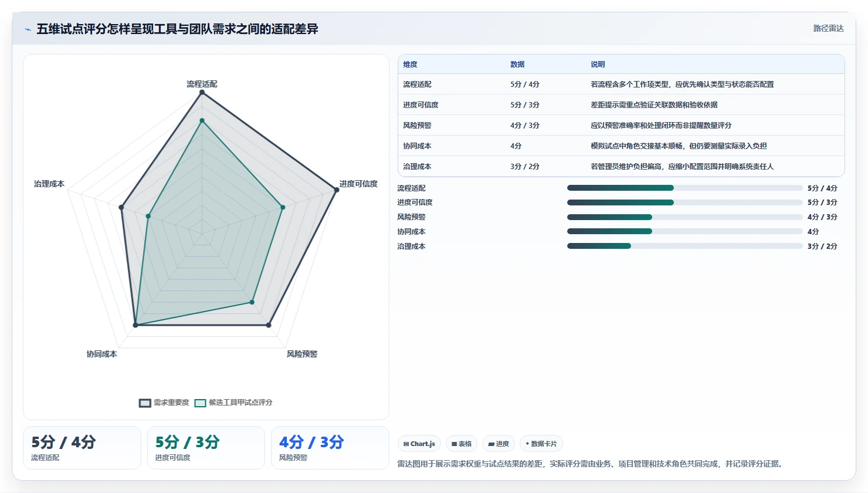The width and height of the screenshot is (868, 493).
Task: Open the Chart.js tag
Action: pyautogui.click(x=419, y=444)
